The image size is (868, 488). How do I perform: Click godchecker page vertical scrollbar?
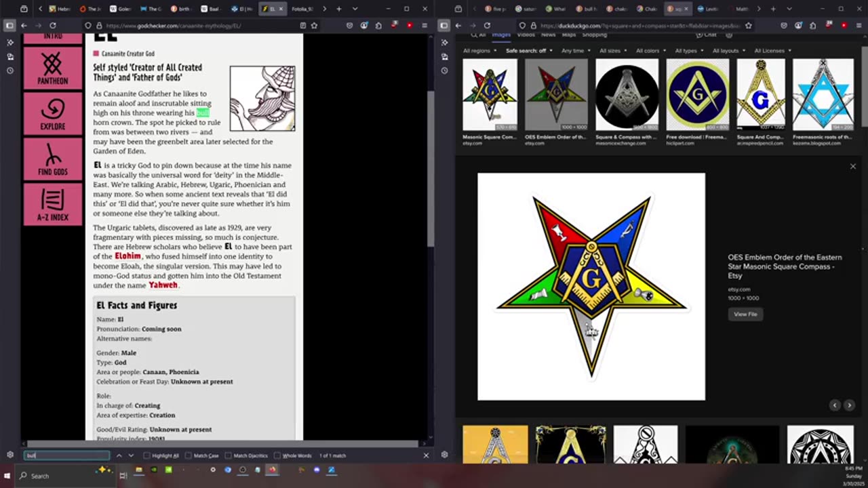[x=430, y=167]
